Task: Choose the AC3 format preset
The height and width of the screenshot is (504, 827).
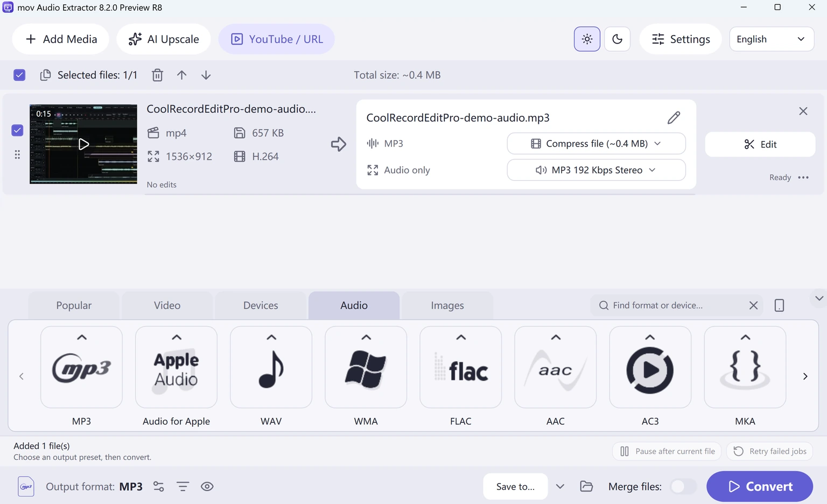Action: (x=650, y=367)
